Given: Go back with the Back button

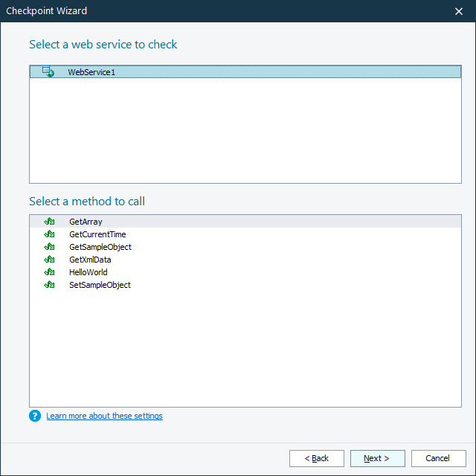Looking at the screenshot, I should coord(317,458).
